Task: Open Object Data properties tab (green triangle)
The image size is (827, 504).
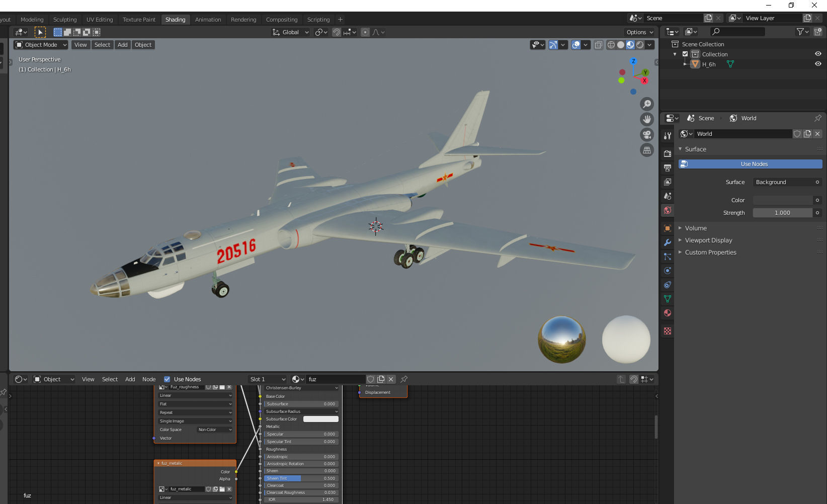Action: [x=668, y=299]
